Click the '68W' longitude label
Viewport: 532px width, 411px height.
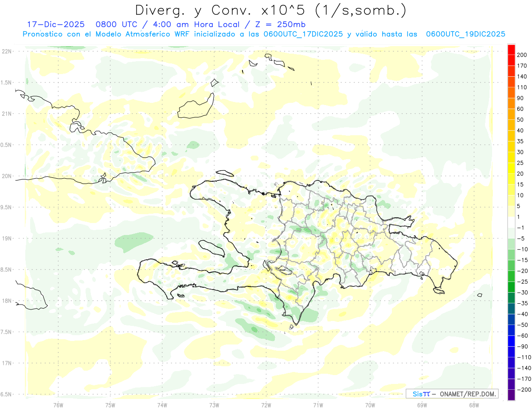click(474, 404)
